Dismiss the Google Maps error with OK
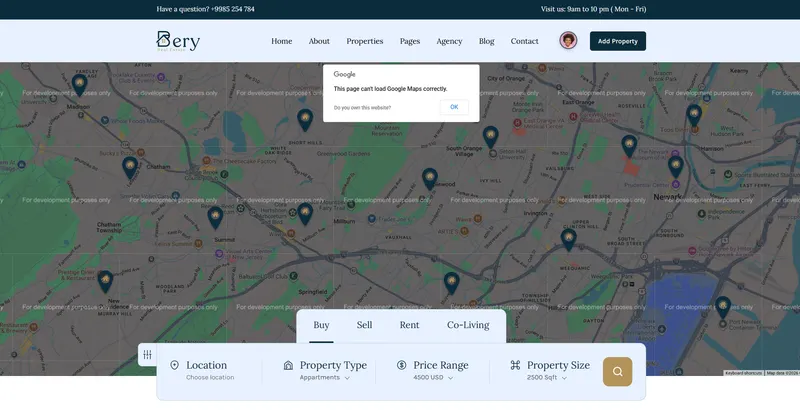The width and height of the screenshot is (800, 410). [454, 107]
